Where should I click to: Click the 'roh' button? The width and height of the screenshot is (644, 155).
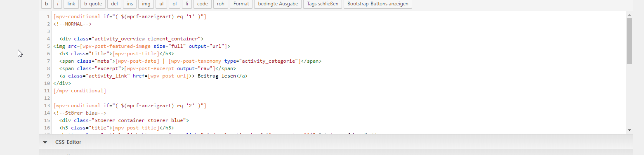pyautogui.click(x=221, y=4)
